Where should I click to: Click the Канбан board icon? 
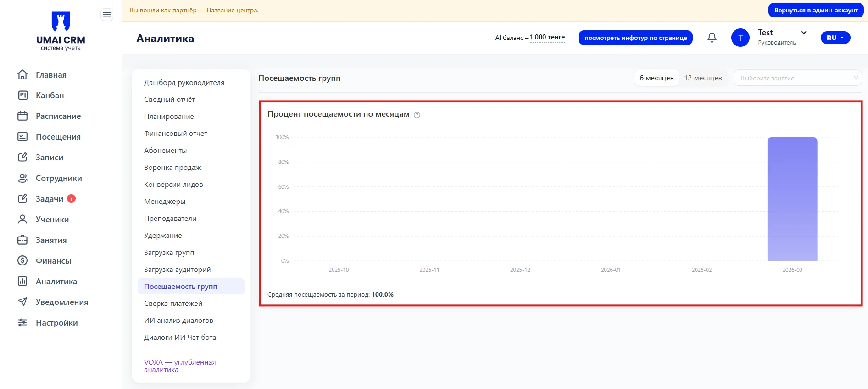tap(22, 95)
